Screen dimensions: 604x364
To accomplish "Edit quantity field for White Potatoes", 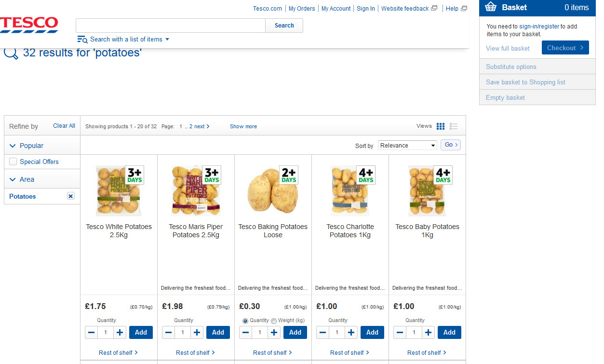I will (x=106, y=332).
